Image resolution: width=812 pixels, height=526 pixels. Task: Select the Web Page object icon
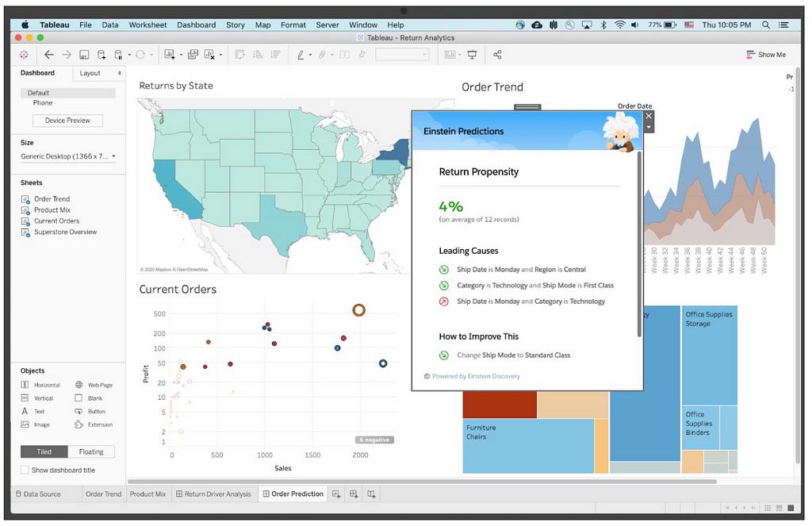click(x=79, y=385)
